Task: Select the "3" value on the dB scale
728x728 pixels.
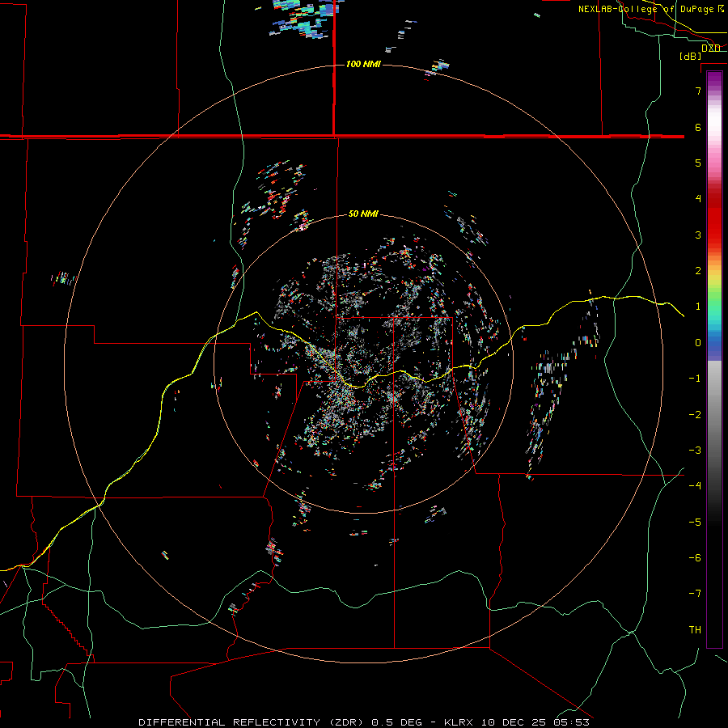Action: tap(698, 235)
